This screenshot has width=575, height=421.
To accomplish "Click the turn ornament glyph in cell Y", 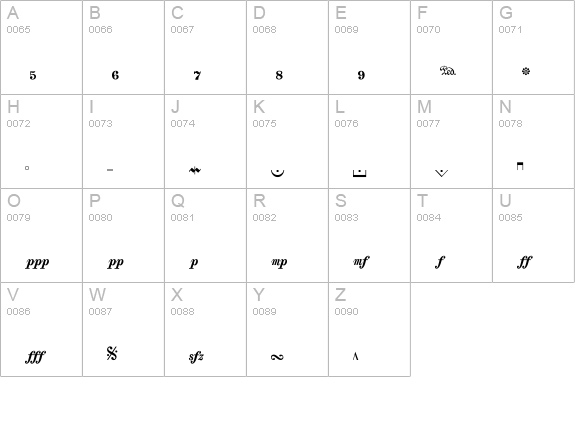I will tap(277, 357).
